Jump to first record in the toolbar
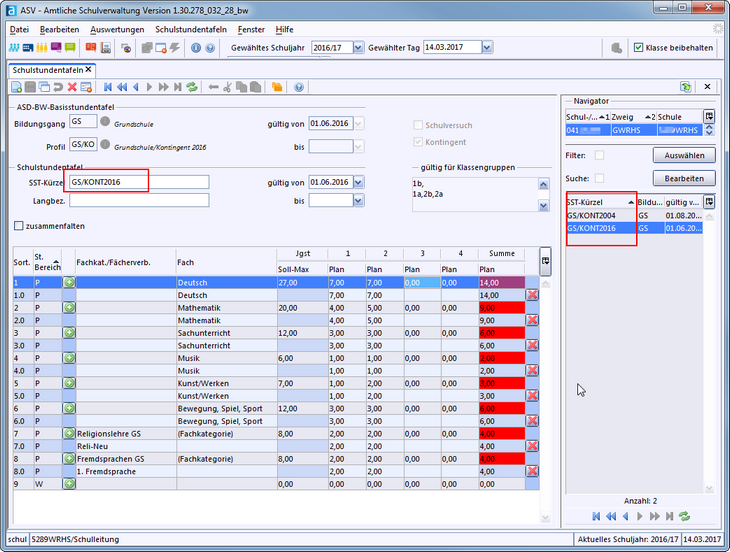Image resolution: width=730 pixels, height=552 pixels. (108, 88)
